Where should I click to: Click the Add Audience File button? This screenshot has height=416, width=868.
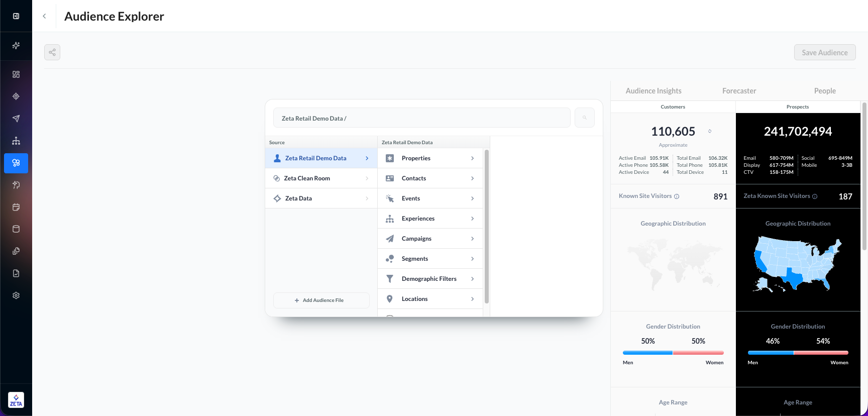click(x=321, y=300)
